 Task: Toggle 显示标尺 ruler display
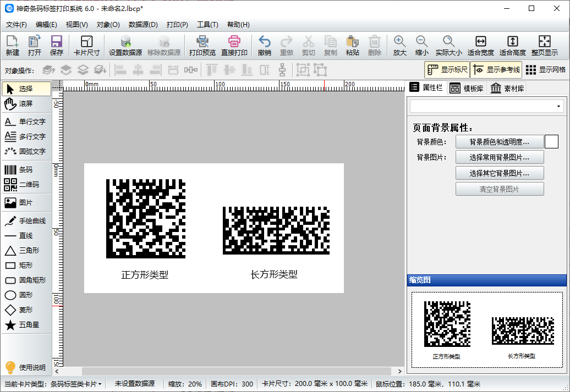tap(447, 70)
